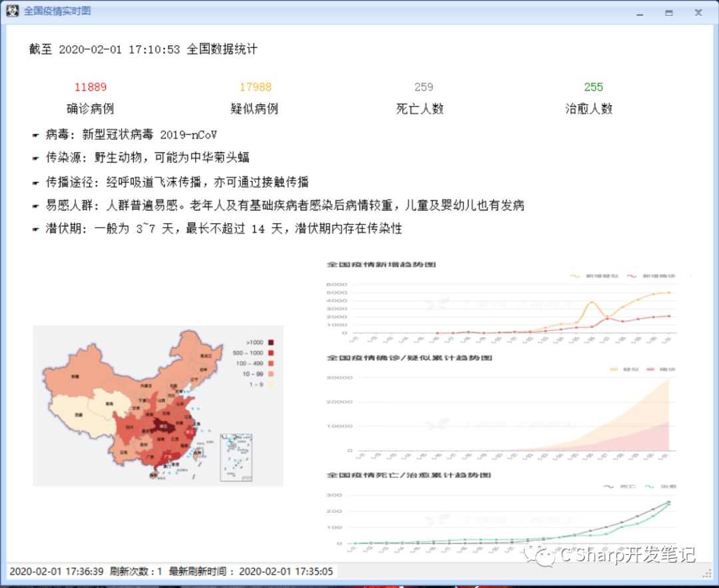Viewport: 719px width, 588px height.
Task: Click the app icon in the title bar
Action: point(12,11)
